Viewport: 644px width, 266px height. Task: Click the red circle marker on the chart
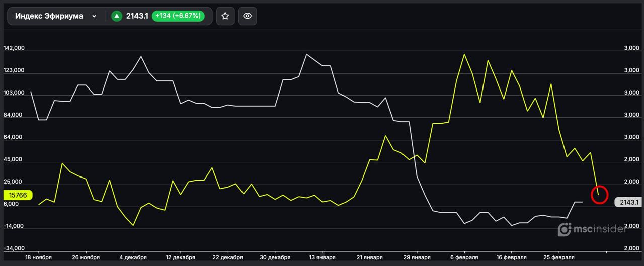[x=599, y=194]
